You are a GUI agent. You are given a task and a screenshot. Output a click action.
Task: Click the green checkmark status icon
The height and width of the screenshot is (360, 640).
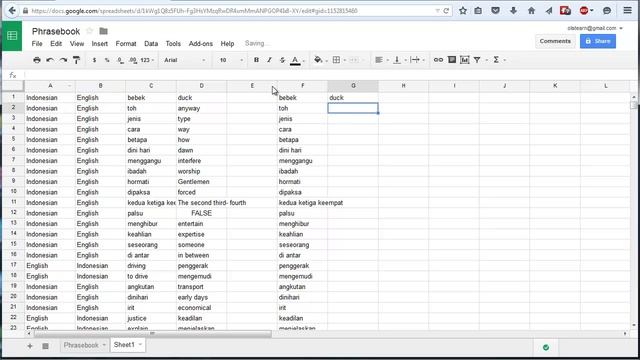click(x=546, y=347)
